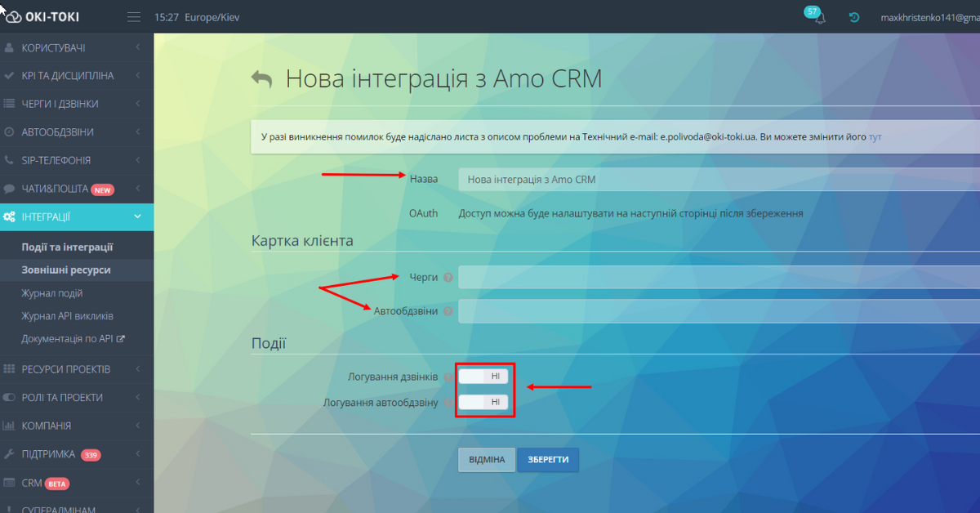Click the Ролі та проекти toggle icon
980x513 pixels.
pos(9,397)
